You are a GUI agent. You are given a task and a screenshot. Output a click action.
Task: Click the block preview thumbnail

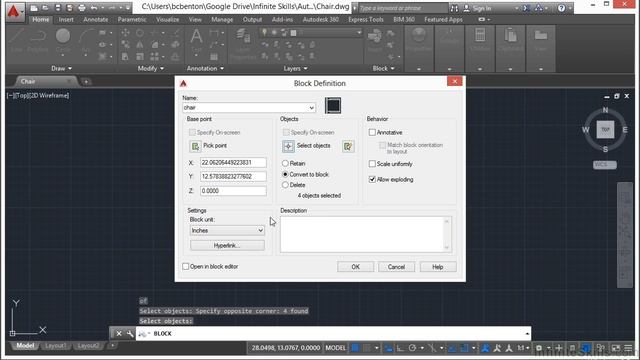click(333, 106)
